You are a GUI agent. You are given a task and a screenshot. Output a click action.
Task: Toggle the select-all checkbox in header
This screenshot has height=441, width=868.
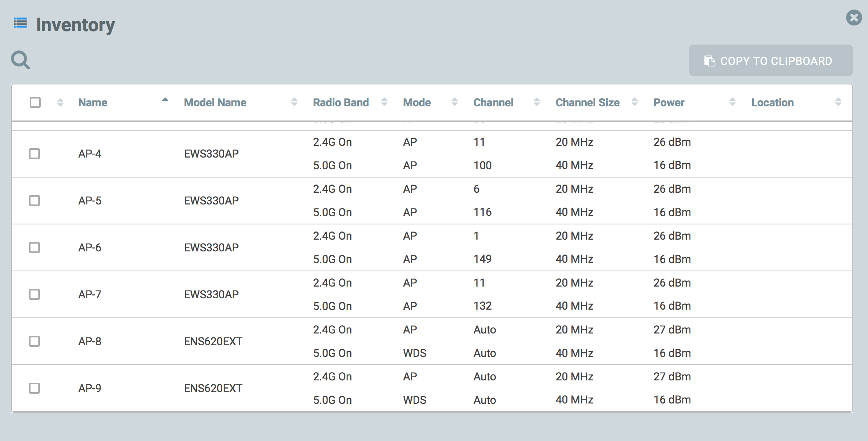tap(35, 102)
